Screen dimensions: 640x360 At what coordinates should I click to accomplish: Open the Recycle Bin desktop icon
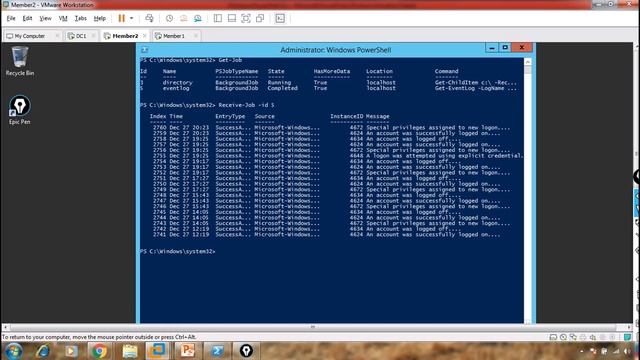[x=20, y=61]
